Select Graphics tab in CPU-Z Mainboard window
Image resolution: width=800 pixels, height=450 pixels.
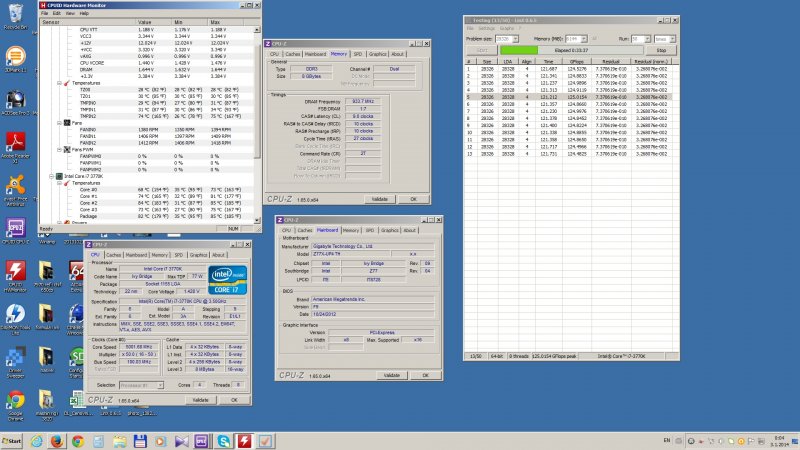[390, 230]
